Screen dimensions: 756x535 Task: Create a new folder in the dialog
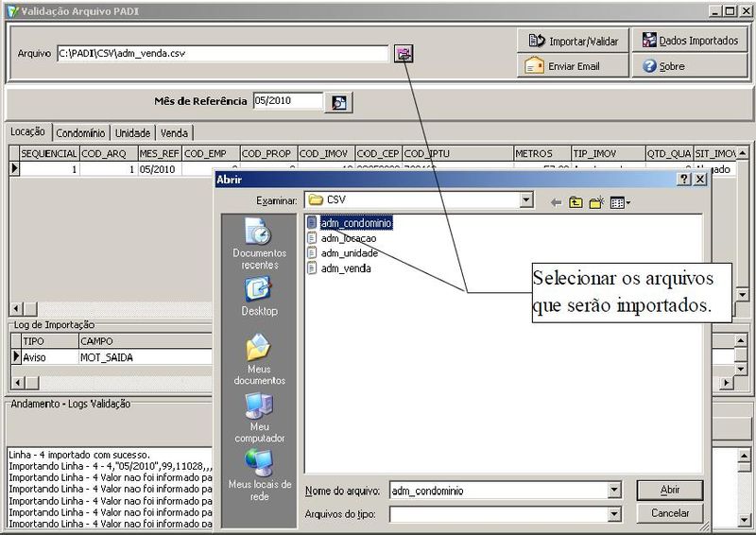[x=596, y=201]
